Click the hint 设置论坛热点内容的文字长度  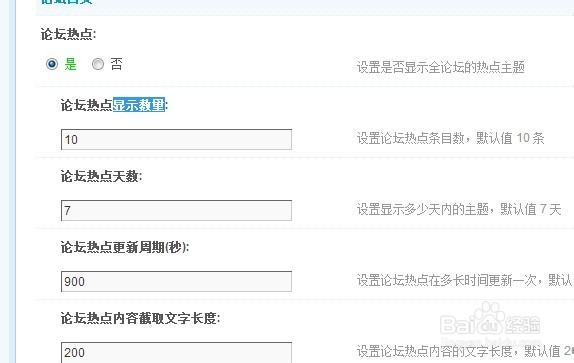pos(435,351)
